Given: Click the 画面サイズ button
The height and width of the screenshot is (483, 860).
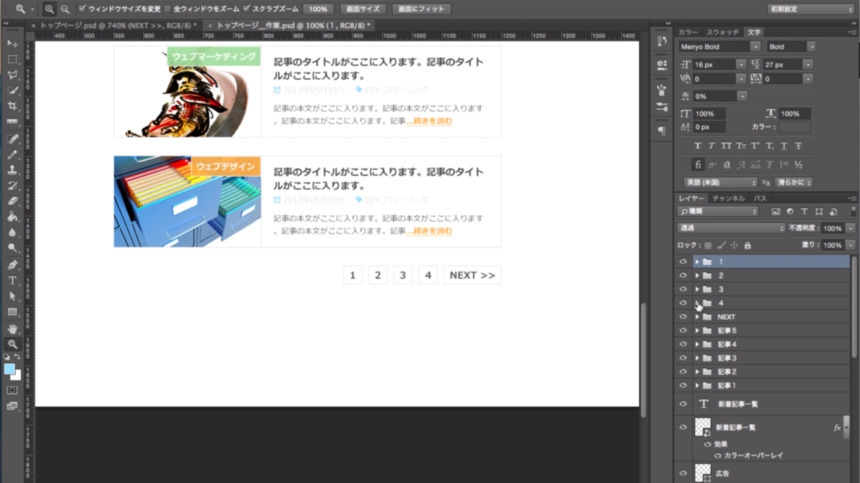Looking at the screenshot, I should [x=363, y=9].
